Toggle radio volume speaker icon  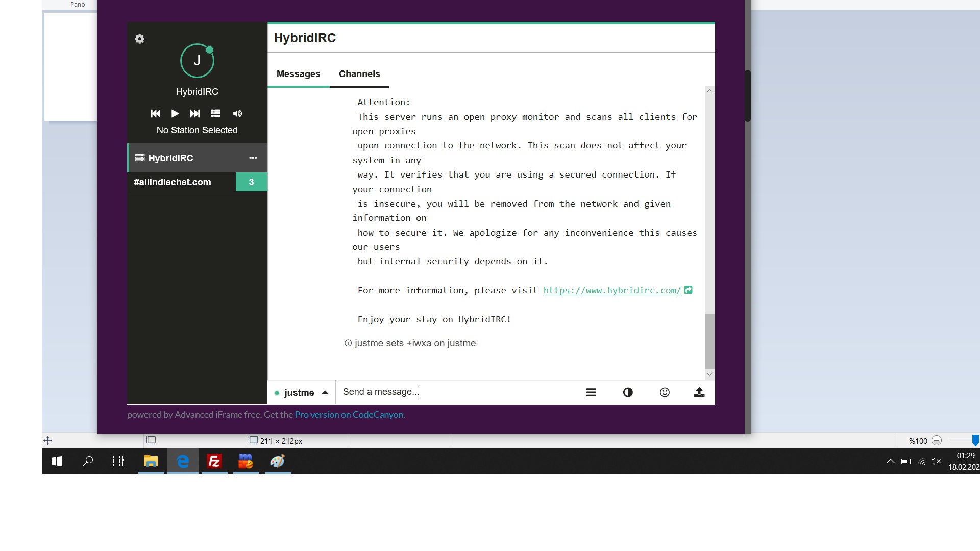tap(237, 113)
